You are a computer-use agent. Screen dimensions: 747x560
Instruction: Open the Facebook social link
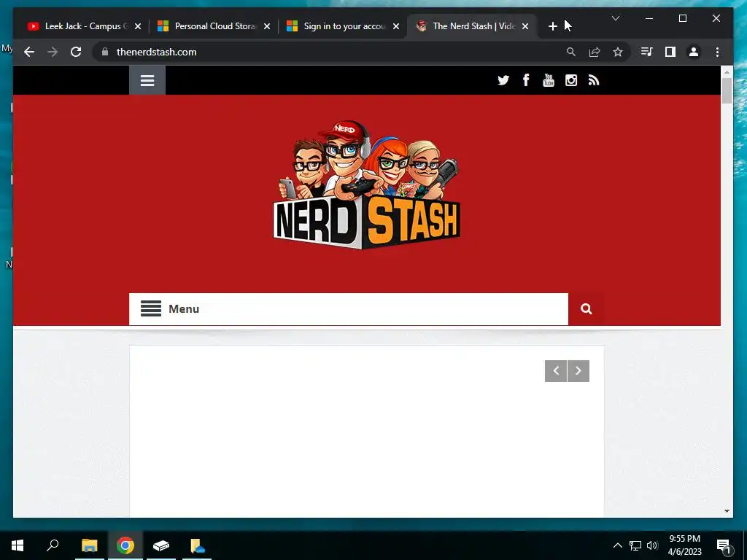pos(526,80)
